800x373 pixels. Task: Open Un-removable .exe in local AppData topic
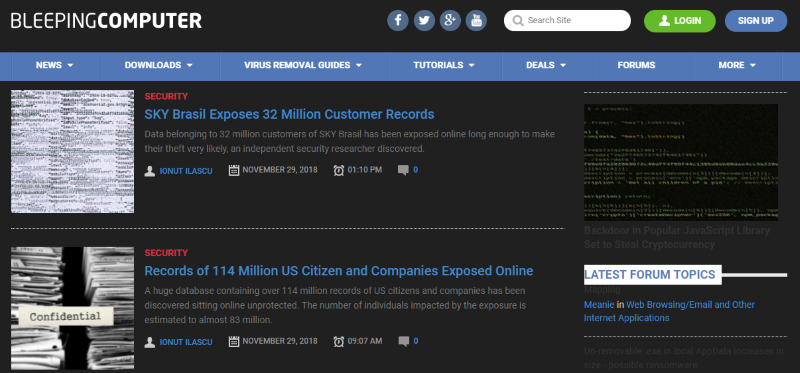684,358
